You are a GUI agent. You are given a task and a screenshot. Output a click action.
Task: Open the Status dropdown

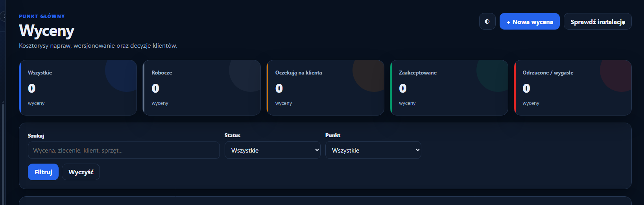click(x=273, y=150)
